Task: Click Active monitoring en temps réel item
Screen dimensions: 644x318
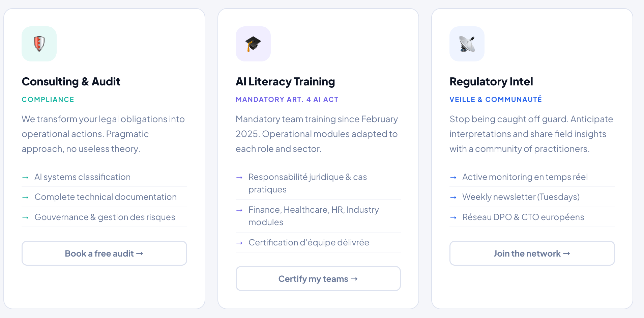Action: 525,177
